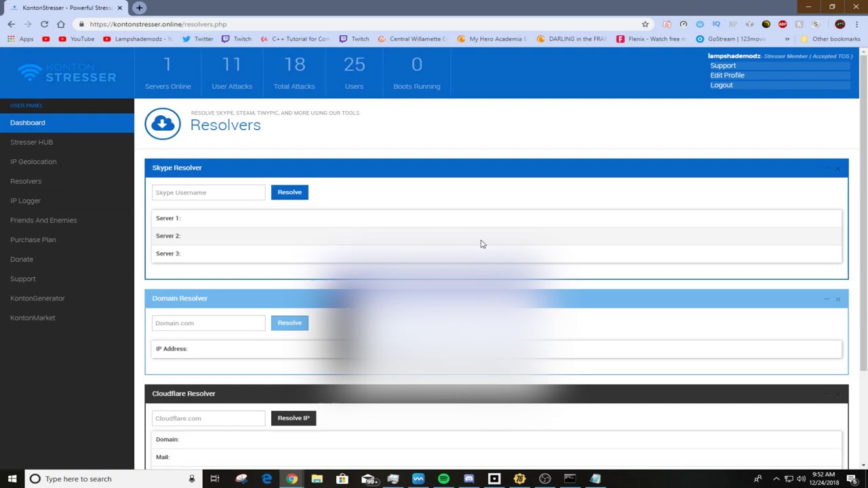This screenshot has height=488, width=868.
Task: Open Spotify from the taskbar
Action: (443, 479)
